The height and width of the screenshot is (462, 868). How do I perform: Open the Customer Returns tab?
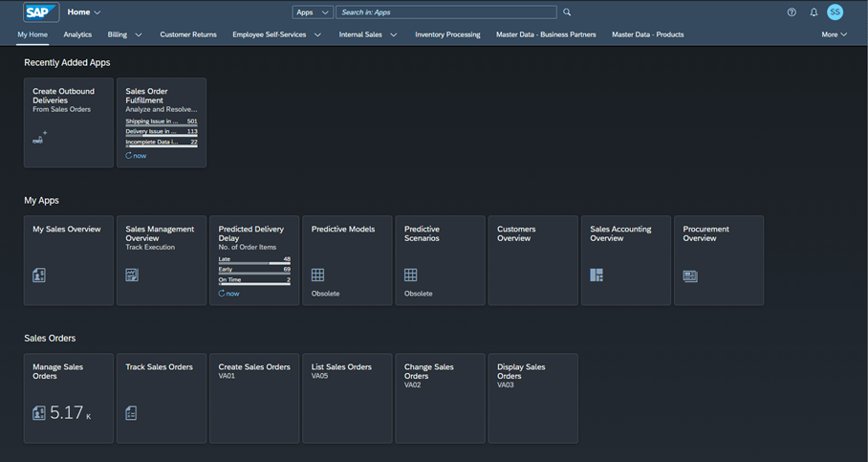pyautogui.click(x=188, y=34)
